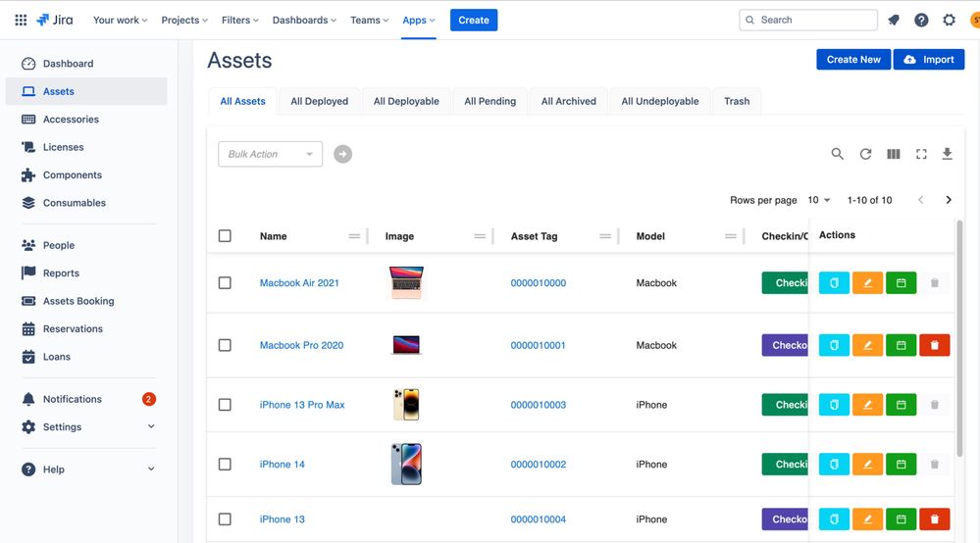Viewport: 980px width, 543px height.
Task: Click the Jira logo
Action: click(55, 20)
